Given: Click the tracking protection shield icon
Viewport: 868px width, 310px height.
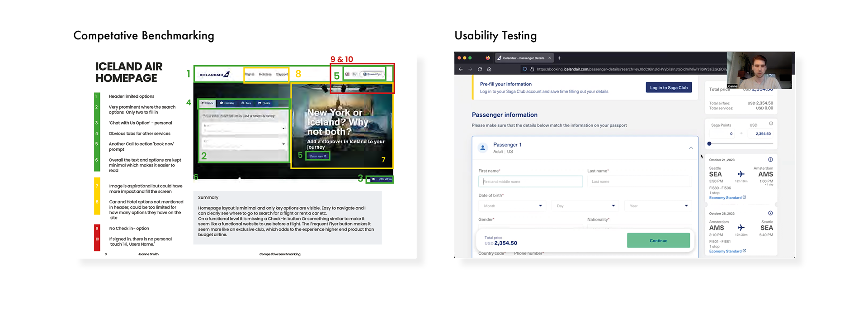Looking at the screenshot, I should click(x=524, y=69).
